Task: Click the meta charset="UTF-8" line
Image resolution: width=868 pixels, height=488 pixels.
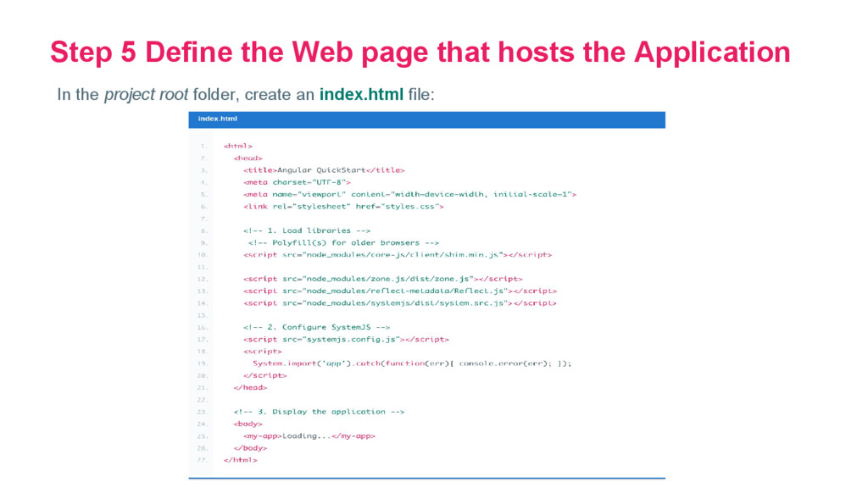Action: 297,182
